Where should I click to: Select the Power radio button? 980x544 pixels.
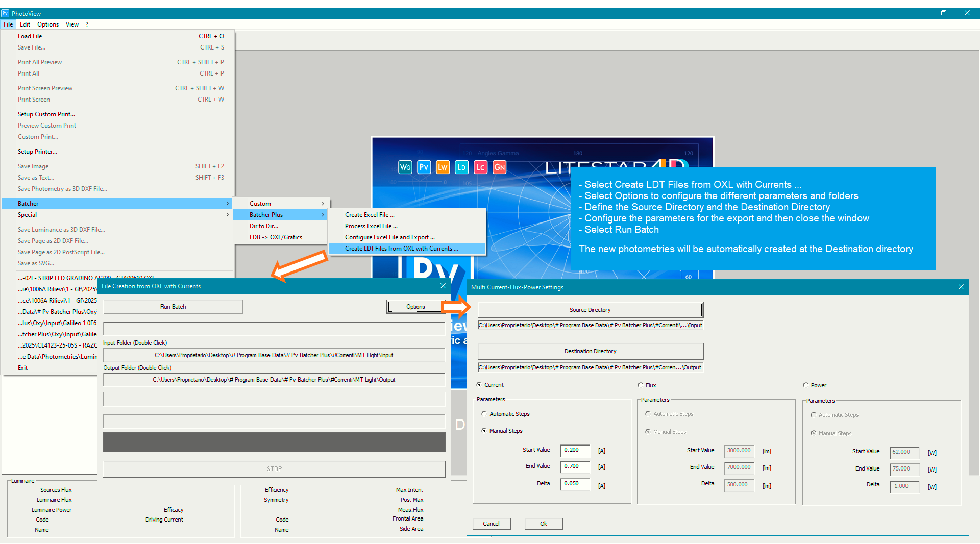(805, 385)
